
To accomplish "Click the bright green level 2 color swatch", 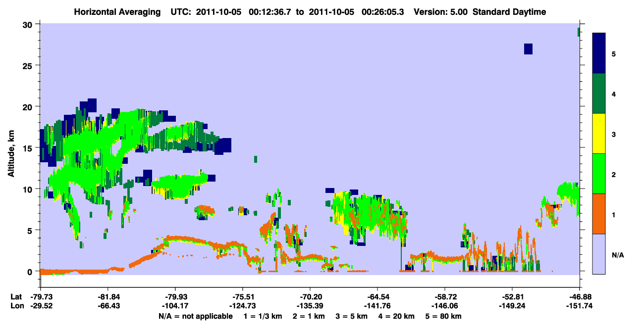I will 599,174.
